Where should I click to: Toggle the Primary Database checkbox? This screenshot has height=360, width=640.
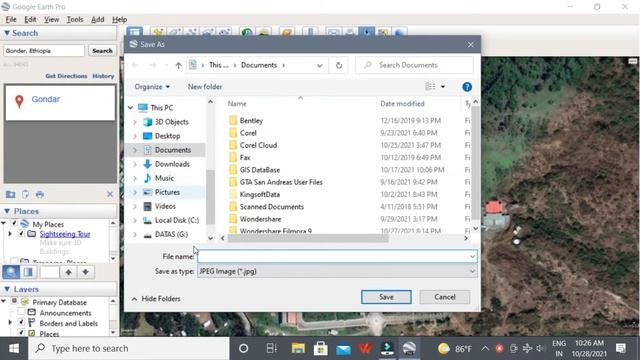tap(14, 301)
